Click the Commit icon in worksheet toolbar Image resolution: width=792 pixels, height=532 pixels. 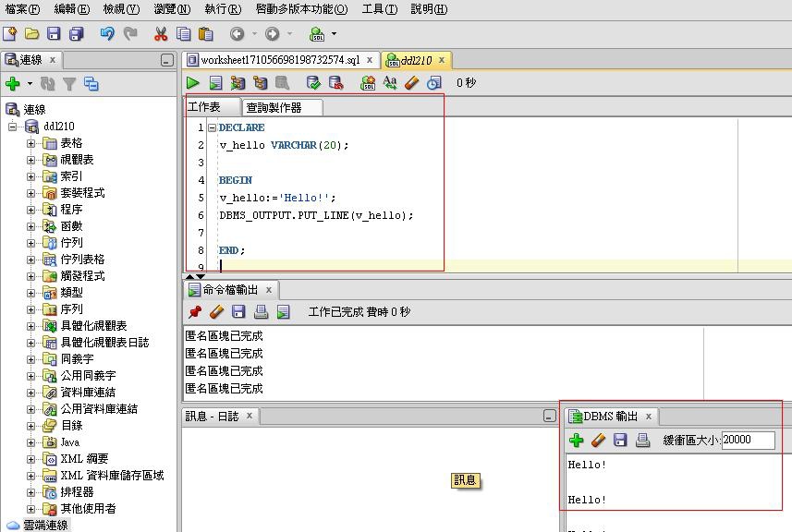tap(313, 83)
